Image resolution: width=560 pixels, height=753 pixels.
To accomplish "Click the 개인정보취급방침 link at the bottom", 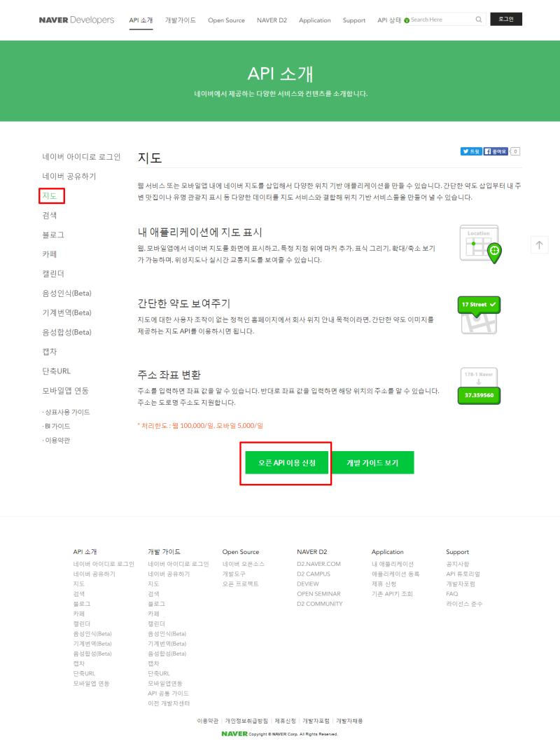I will (x=246, y=721).
